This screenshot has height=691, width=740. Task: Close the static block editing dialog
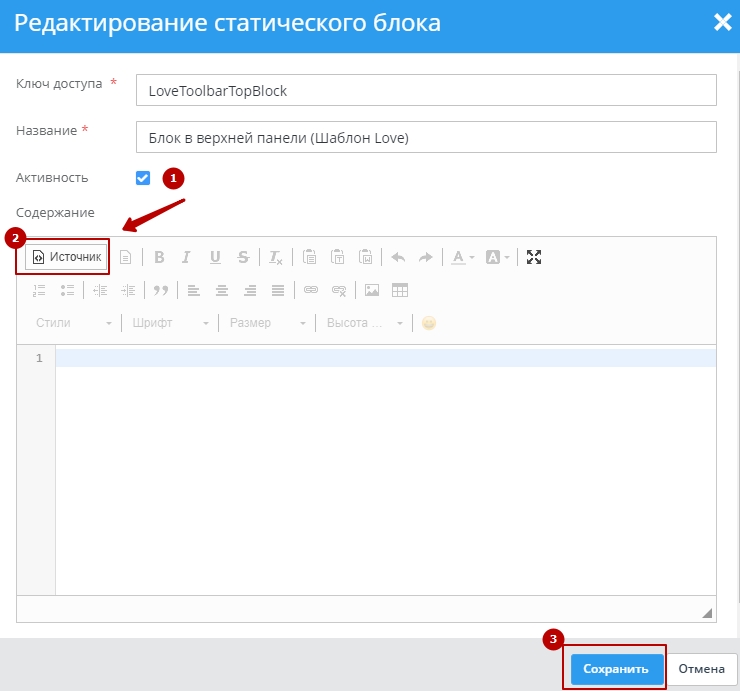coord(722,22)
